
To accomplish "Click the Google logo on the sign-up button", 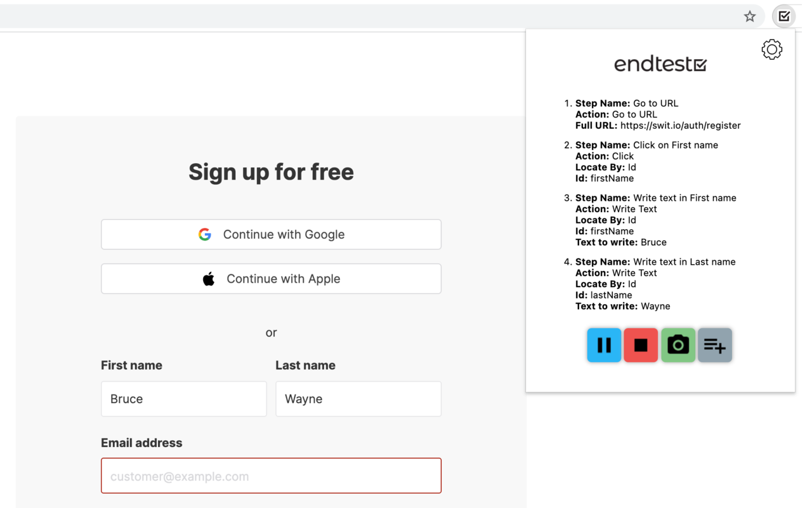I will tap(205, 234).
